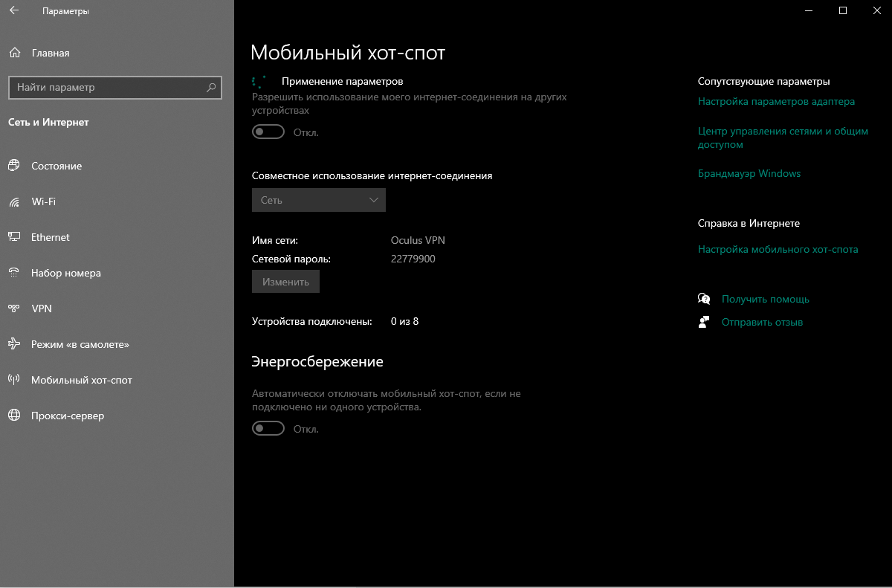Maximize the Параметры window
The height and width of the screenshot is (588, 892).
[x=843, y=11]
